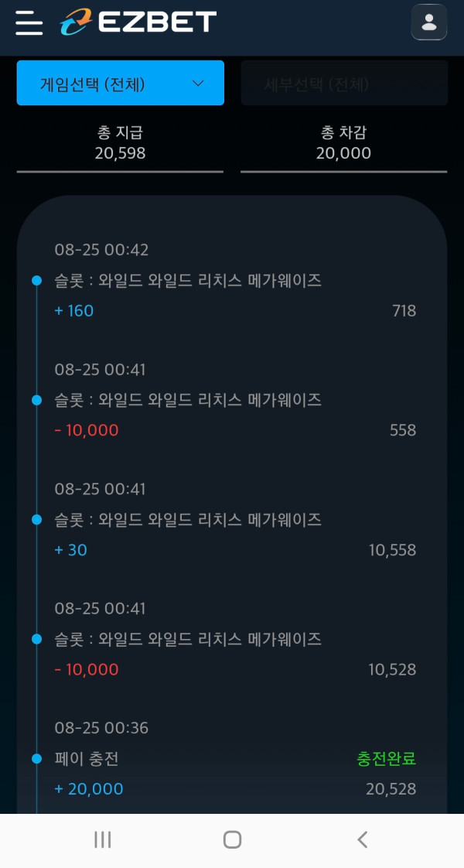Image resolution: width=464 pixels, height=868 pixels.
Task: Tap the +30 slot win amount
Action: tap(71, 550)
